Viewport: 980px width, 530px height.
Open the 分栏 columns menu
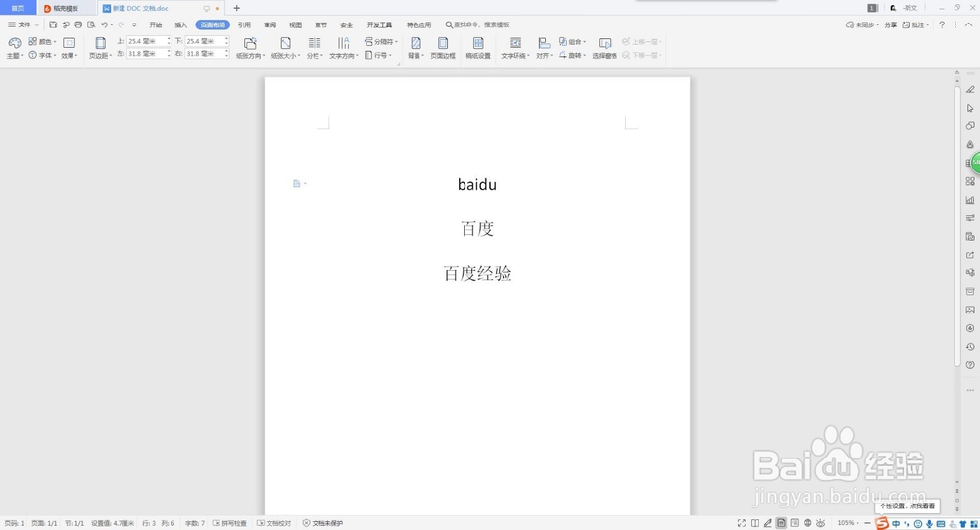pos(315,47)
